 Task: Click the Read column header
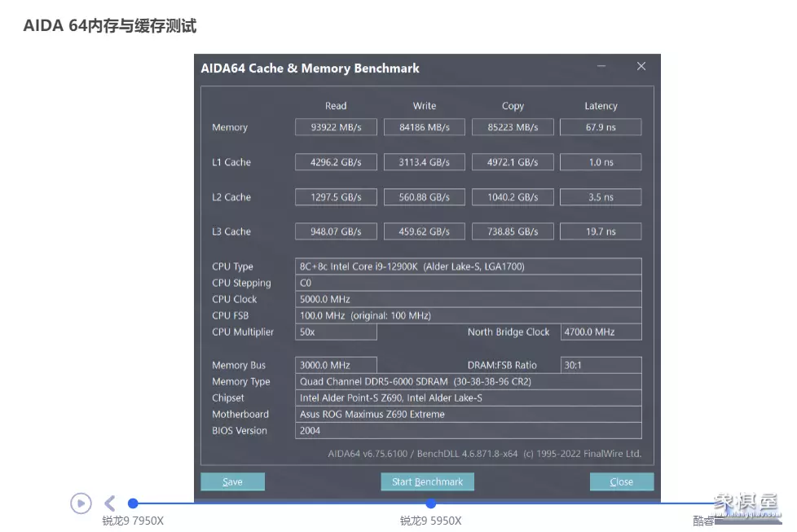[336, 106]
